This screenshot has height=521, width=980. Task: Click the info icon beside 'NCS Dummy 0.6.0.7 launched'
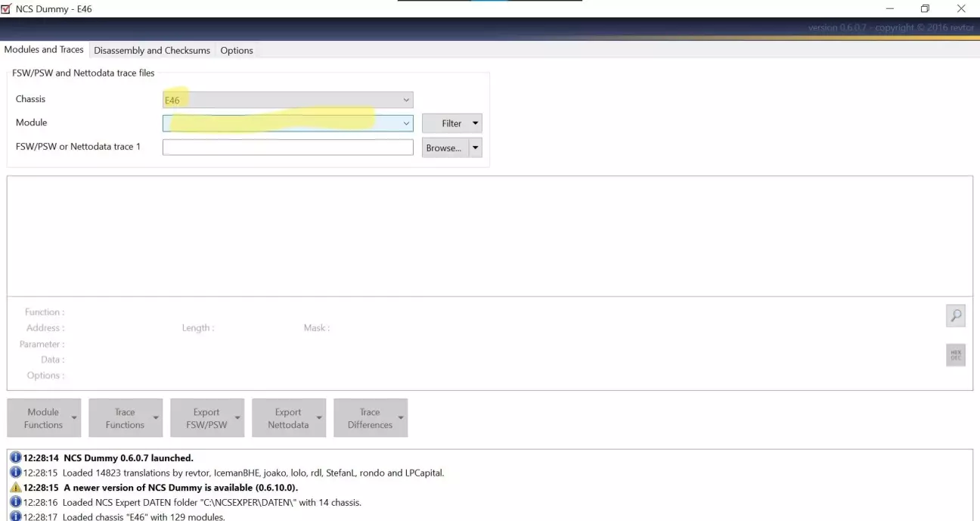[15, 458]
